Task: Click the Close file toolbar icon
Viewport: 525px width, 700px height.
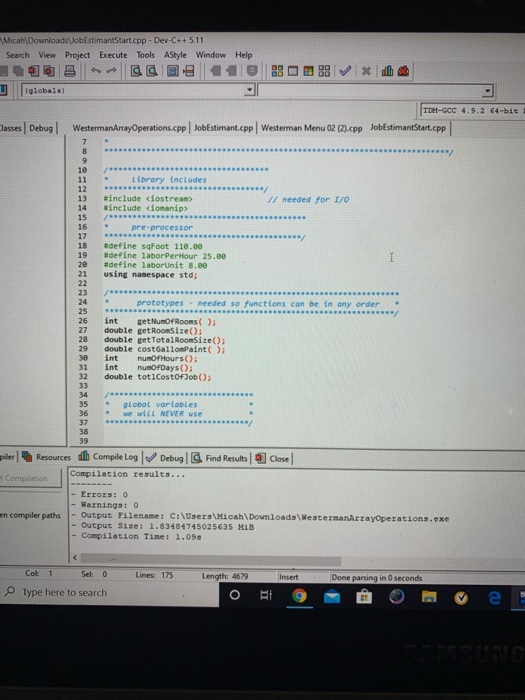Action: [x=33, y=71]
